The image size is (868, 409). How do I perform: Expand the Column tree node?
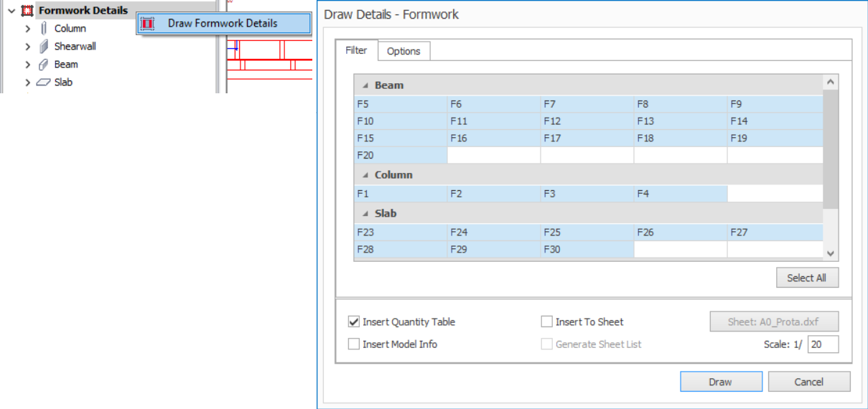(27, 29)
